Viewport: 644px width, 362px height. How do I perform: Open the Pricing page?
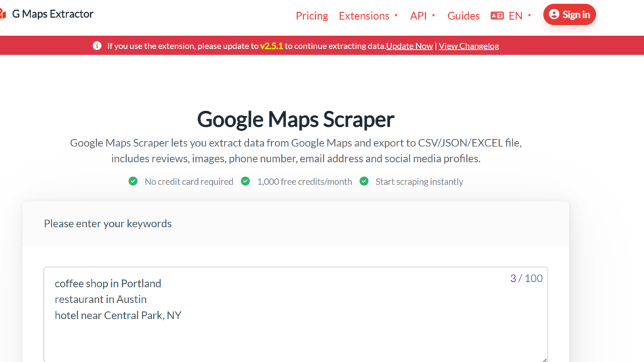[312, 16]
